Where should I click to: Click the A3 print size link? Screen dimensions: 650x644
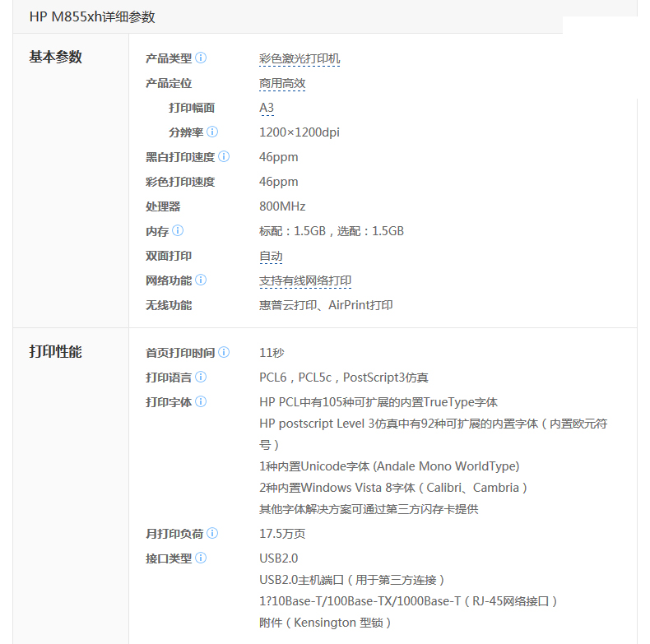[x=267, y=109]
